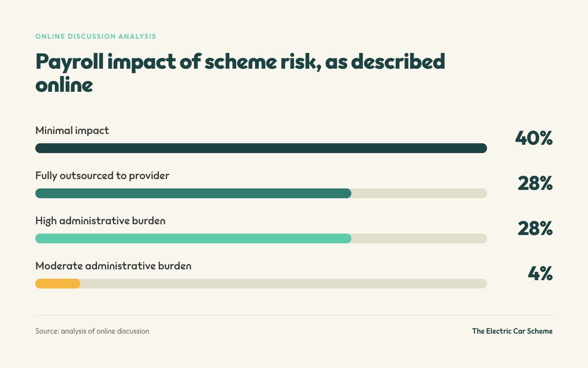Screen dimensions: 588x368
Task: Click the 'Moderate administrative burden' label
Action: click(x=113, y=266)
